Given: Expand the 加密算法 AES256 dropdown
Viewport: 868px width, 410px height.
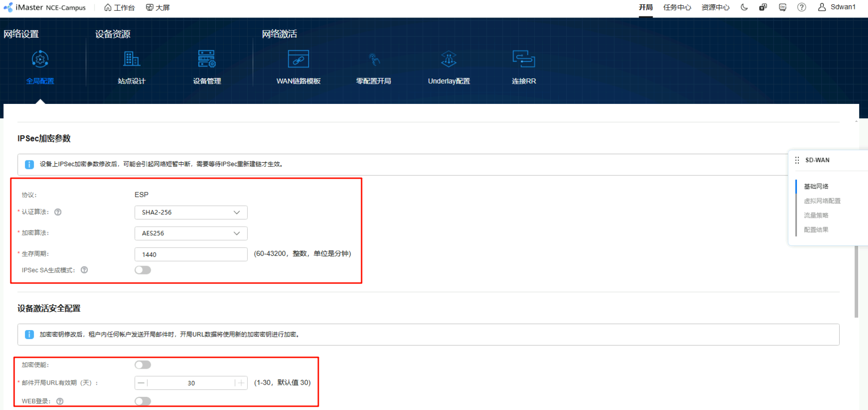Looking at the screenshot, I should pos(190,233).
